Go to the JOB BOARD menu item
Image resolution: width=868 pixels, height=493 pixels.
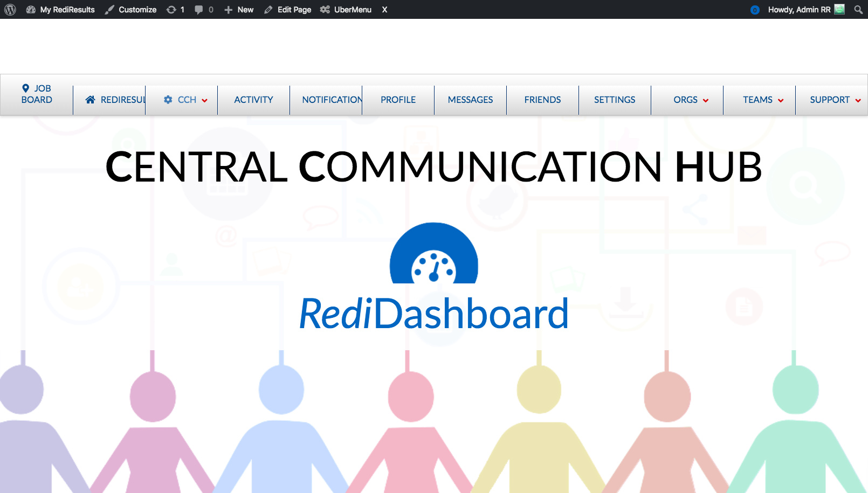click(37, 94)
